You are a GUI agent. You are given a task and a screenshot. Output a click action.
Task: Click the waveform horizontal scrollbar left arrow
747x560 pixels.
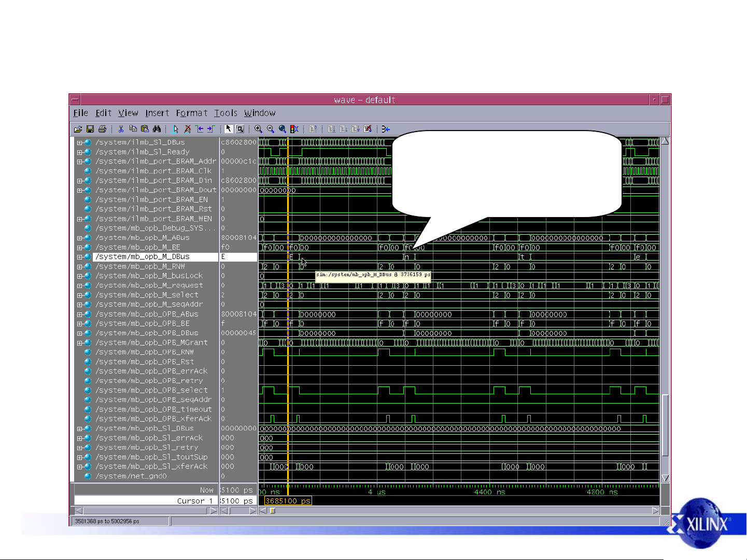(263, 511)
